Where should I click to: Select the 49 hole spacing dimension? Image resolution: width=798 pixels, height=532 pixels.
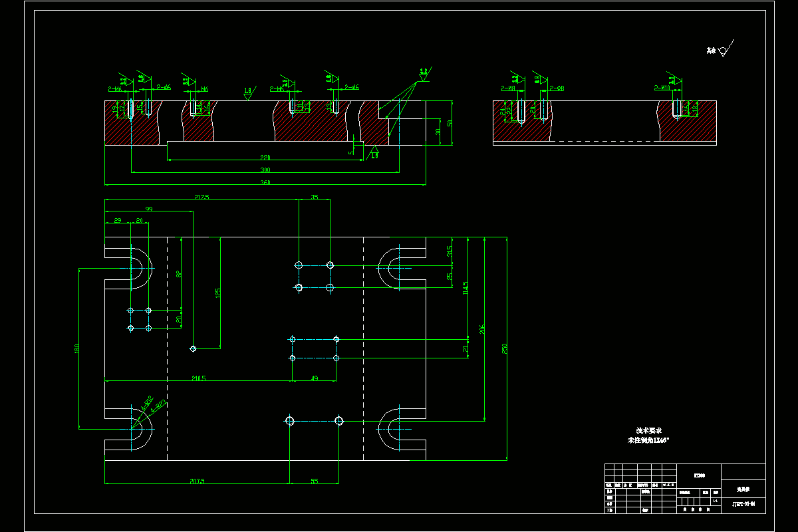pos(315,378)
